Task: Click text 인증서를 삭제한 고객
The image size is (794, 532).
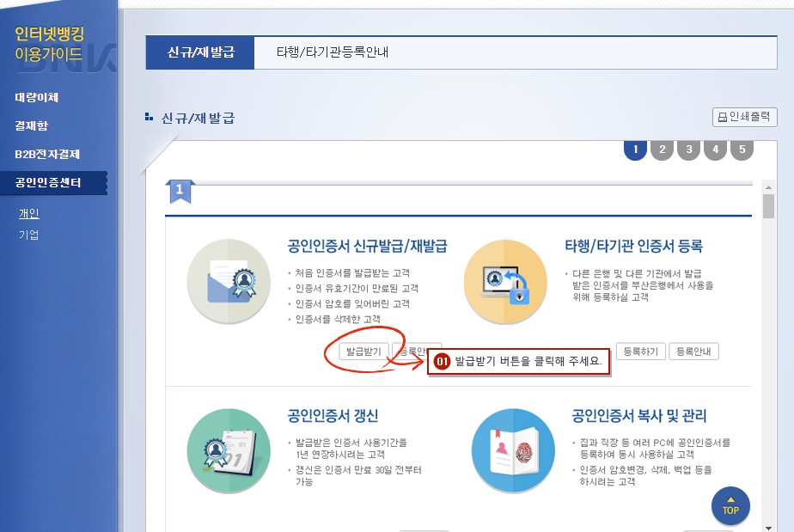Action: click(338, 319)
